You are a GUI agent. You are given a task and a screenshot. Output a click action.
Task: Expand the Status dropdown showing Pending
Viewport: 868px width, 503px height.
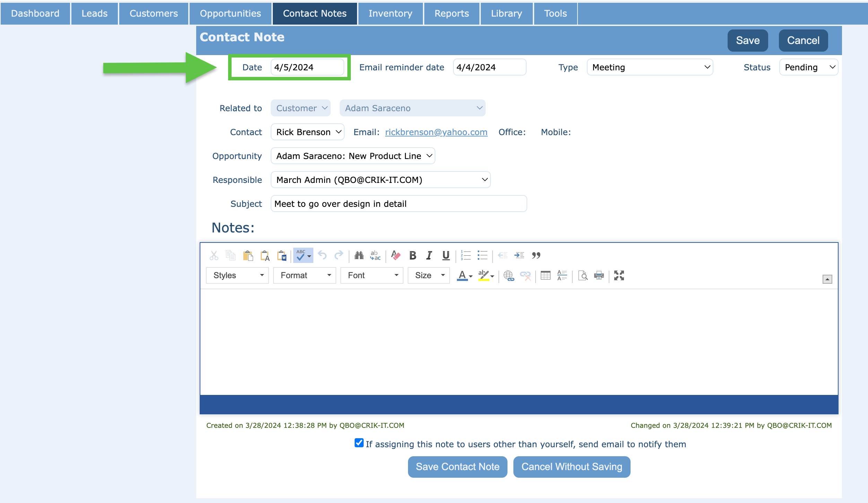808,67
